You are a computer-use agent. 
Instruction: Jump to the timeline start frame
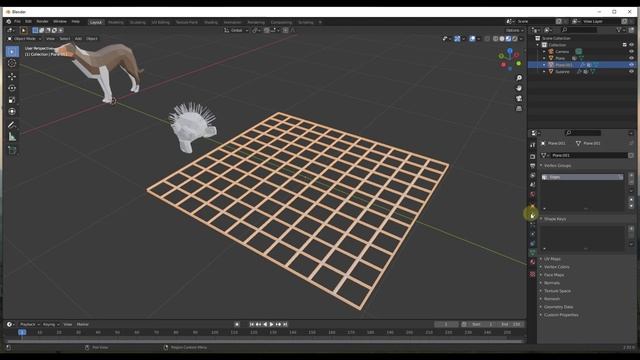[x=251, y=324]
